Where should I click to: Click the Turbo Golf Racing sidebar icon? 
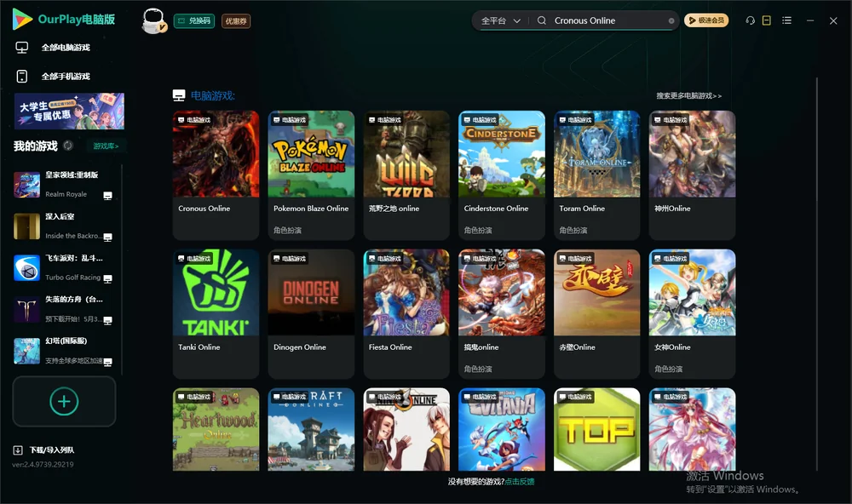pyautogui.click(x=26, y=267)
